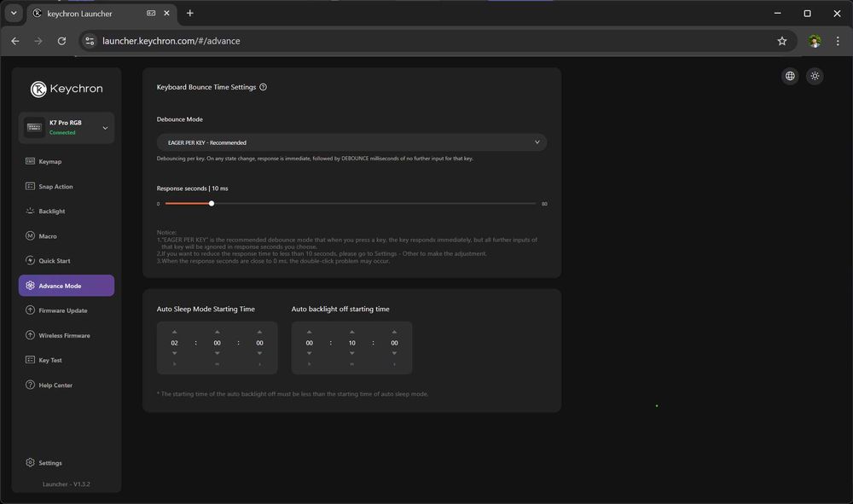The image size is (853, 504).
Task: Close the keychron Launcher tab
Action: click(166, 13)
